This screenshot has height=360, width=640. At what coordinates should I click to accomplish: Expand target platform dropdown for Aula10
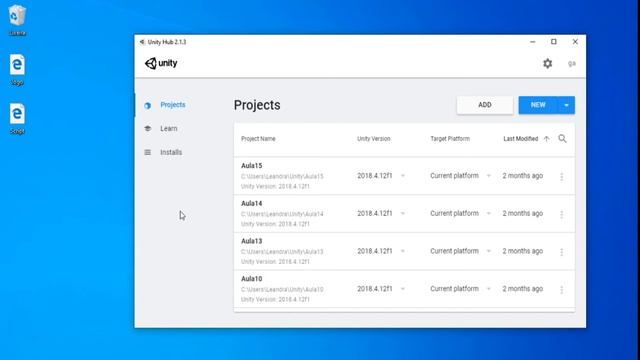[x=489, y=289]
